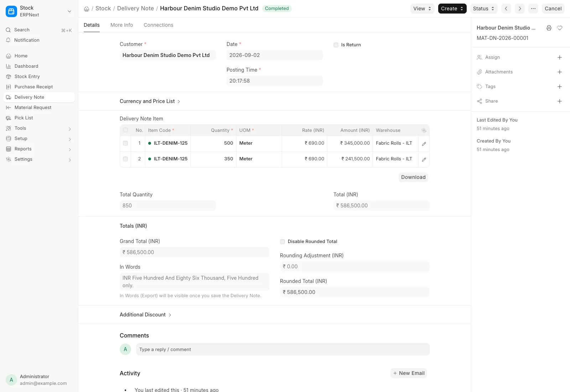Open the View dropdown
This screenshot has height=392, width=570.
(x=422, y=9)
